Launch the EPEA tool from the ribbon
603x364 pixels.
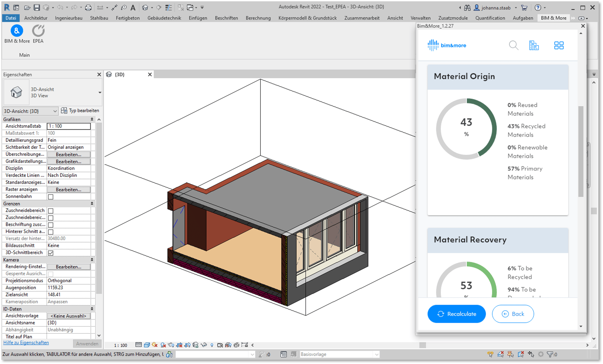coord(38,34)
